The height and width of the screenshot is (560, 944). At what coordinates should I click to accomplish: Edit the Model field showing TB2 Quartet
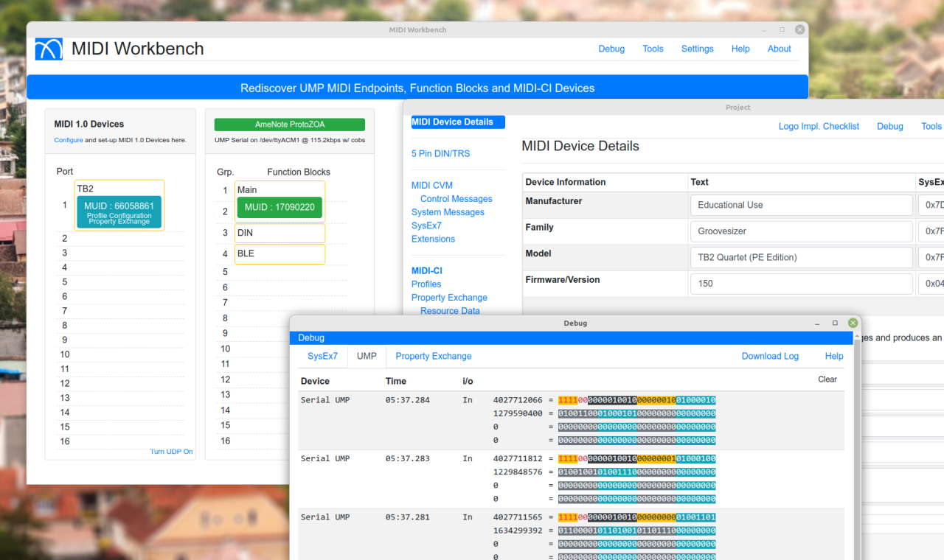point(801,257)
